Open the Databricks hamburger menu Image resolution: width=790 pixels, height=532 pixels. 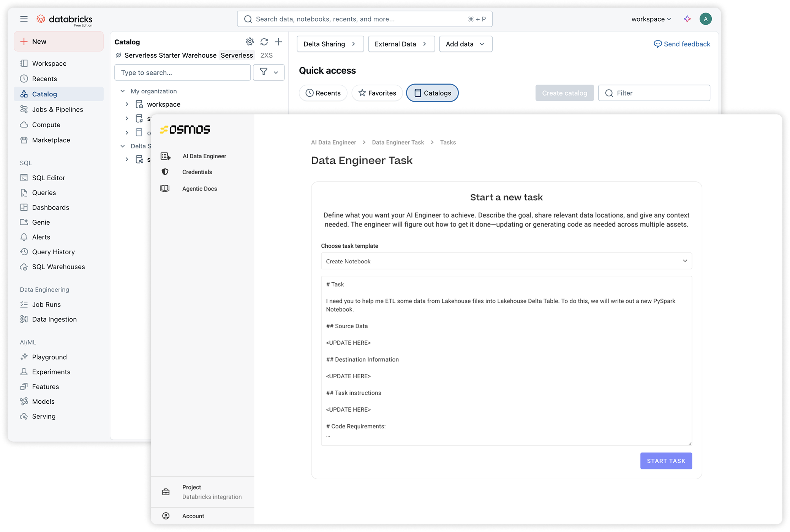(x=24, y=19)
